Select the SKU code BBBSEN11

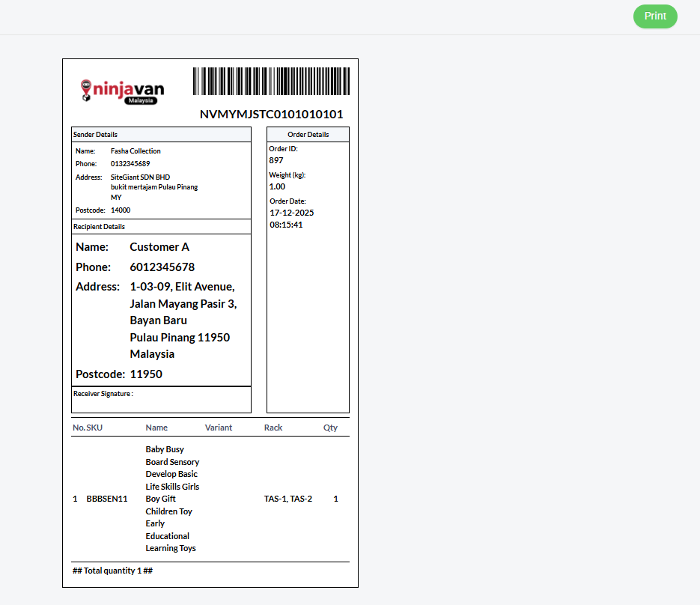coord(107,499)
